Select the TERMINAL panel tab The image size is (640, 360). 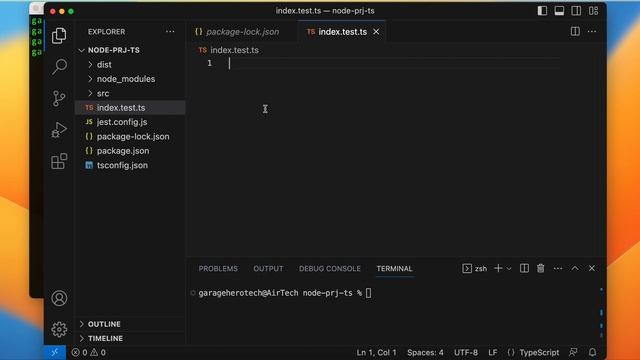394,269
